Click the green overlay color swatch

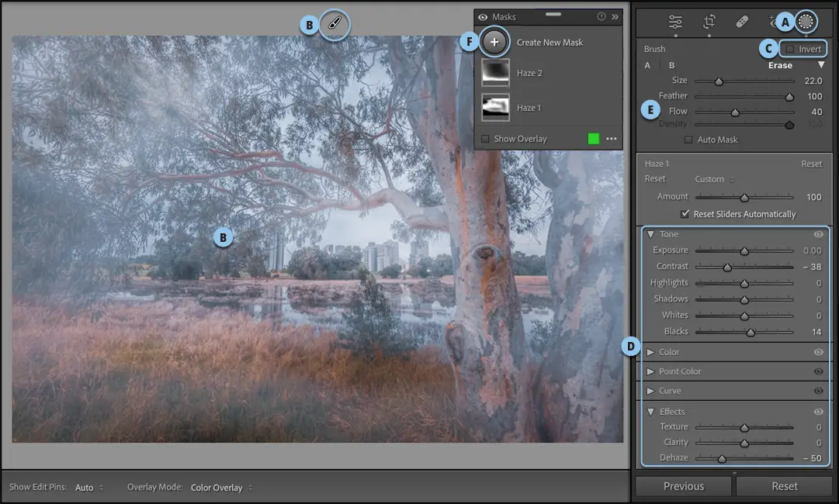pos(594,139)
